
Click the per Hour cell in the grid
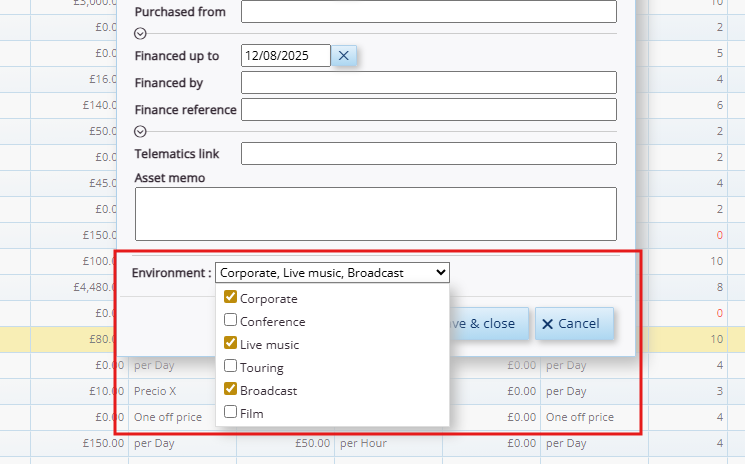(x=388, y=443)
